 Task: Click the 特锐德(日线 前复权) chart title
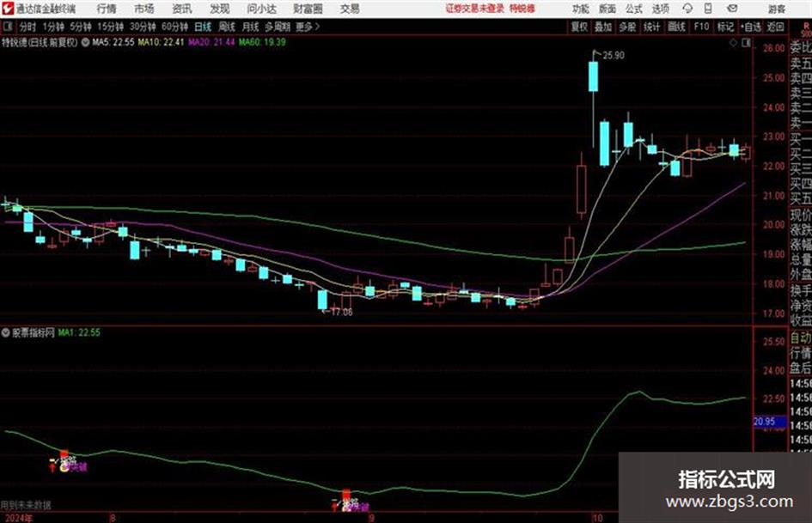[x=40, y=42]
